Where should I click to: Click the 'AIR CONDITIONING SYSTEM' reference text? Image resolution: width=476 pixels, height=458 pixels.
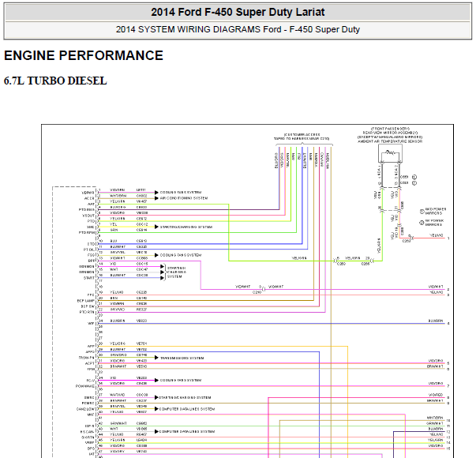tap(184, 198)
